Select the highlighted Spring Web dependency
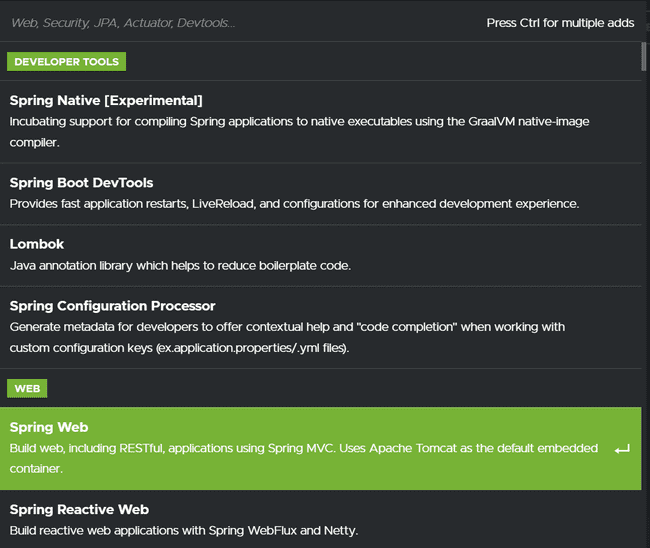This screenshot has height=548, width=650. [320, 448]
